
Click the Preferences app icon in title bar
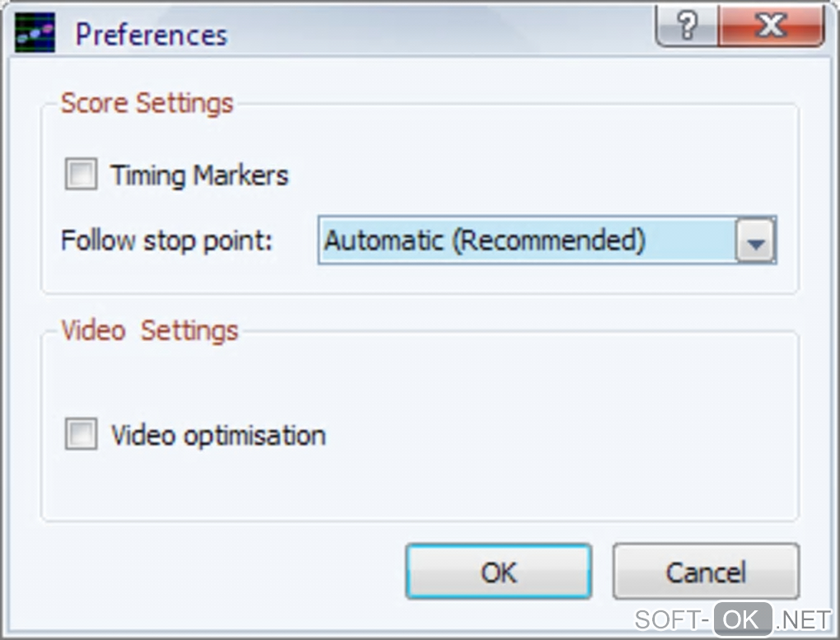(34, 33)
